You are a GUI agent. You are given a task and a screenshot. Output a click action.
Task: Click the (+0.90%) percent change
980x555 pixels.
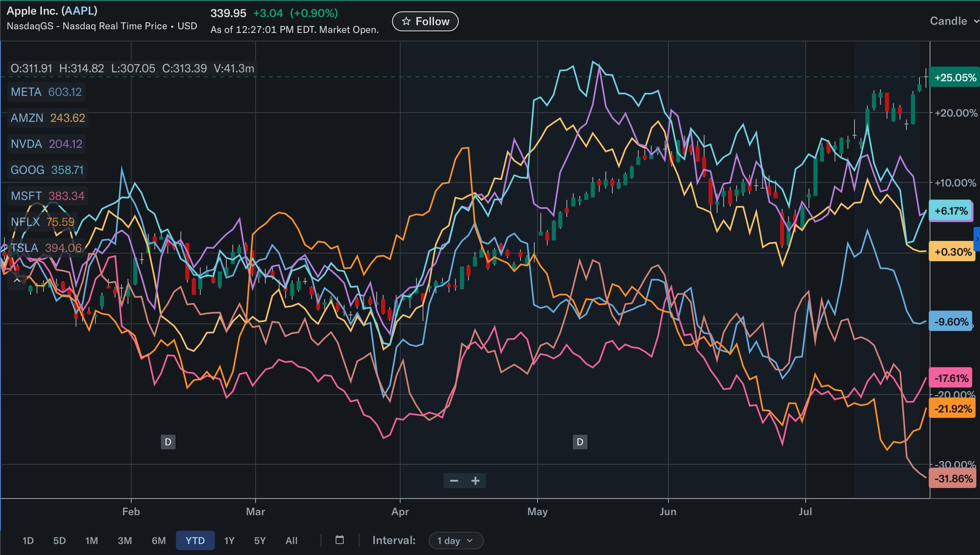[314, 13]
